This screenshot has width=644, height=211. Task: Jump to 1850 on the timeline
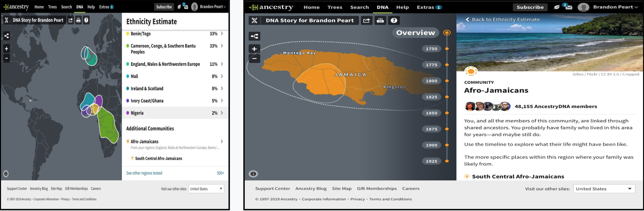[x=431, y=113]
